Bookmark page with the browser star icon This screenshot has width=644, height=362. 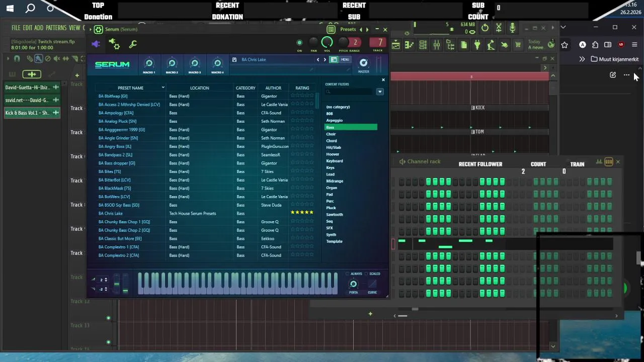[x=565, y=45]
